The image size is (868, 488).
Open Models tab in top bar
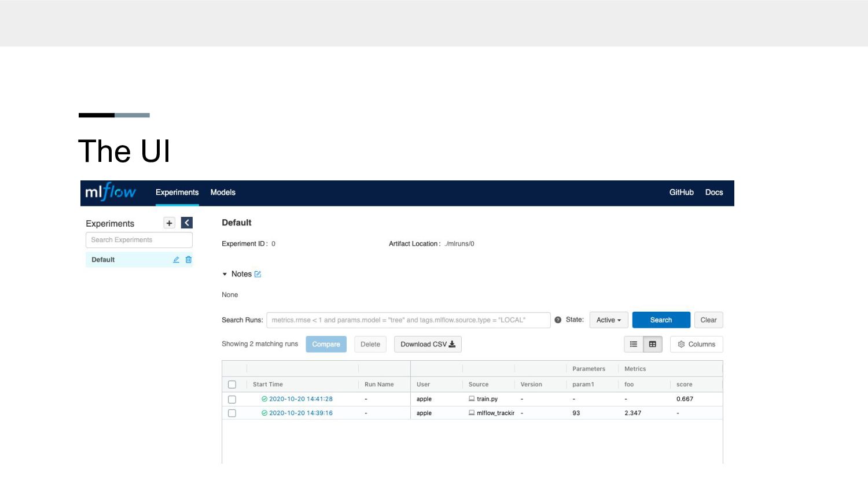click(223, 193)
